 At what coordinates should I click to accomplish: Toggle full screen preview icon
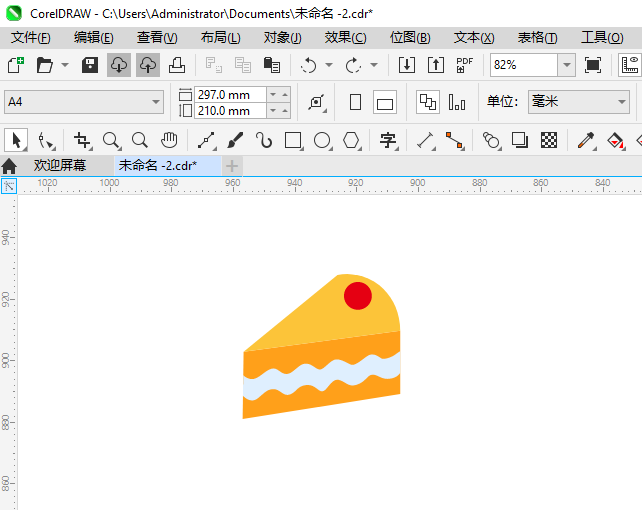point(592,65)
